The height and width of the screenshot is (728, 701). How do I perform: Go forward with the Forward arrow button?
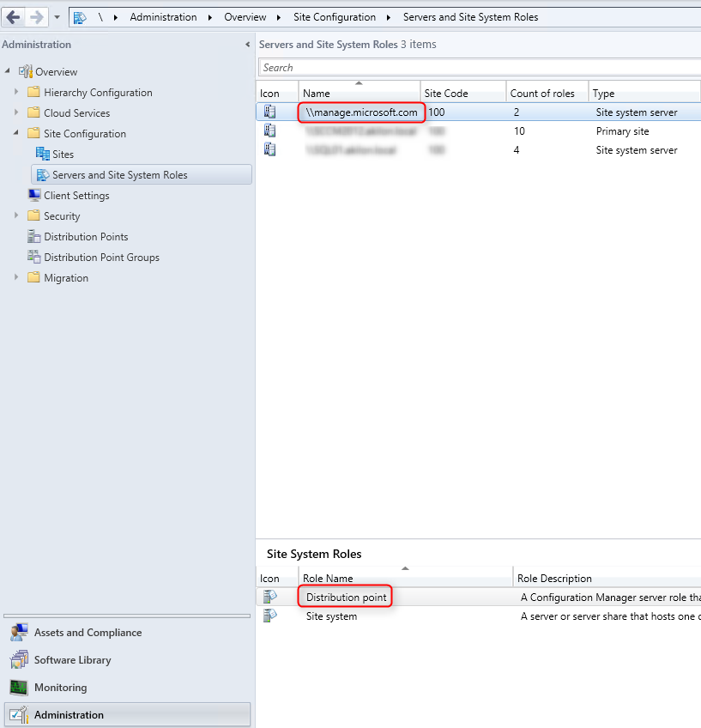tap(36, 18)
